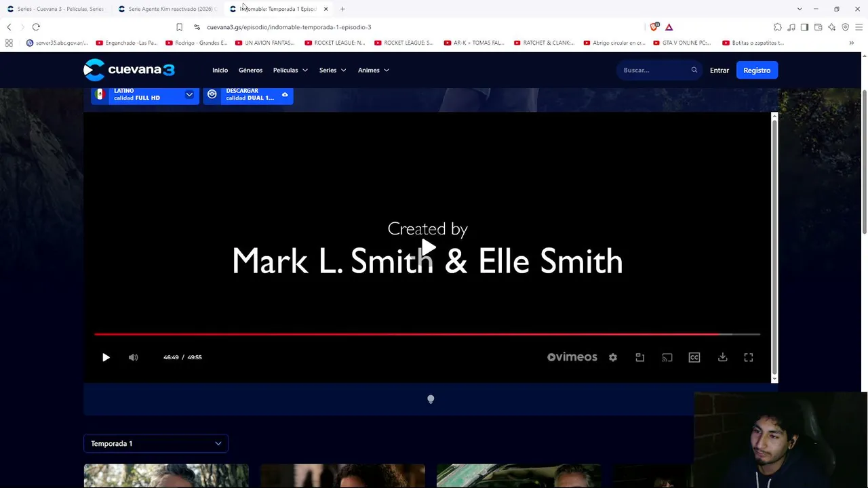The width and height of the screenshot is (868, 488).
Task: Bookmark this page with the bookmark icon
Action: tap(179, 27)
